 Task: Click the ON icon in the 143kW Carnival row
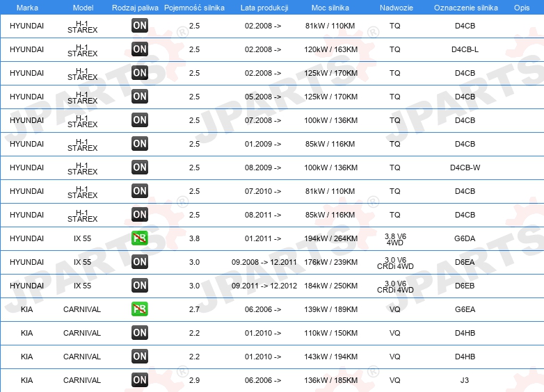point(140,356)
